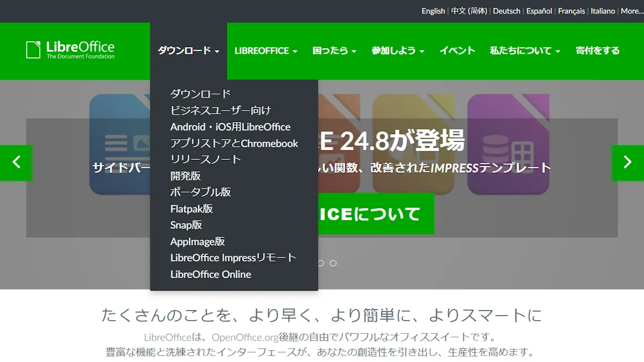Open LibreOffice Online menu item
Viewport: 644px width, 362px height.
[x=210, y=275]
